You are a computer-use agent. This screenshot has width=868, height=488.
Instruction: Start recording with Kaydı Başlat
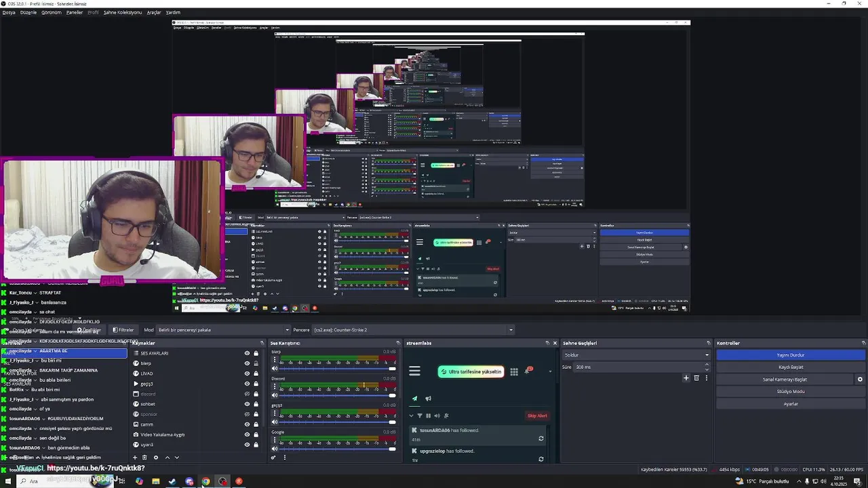(791, 367)
